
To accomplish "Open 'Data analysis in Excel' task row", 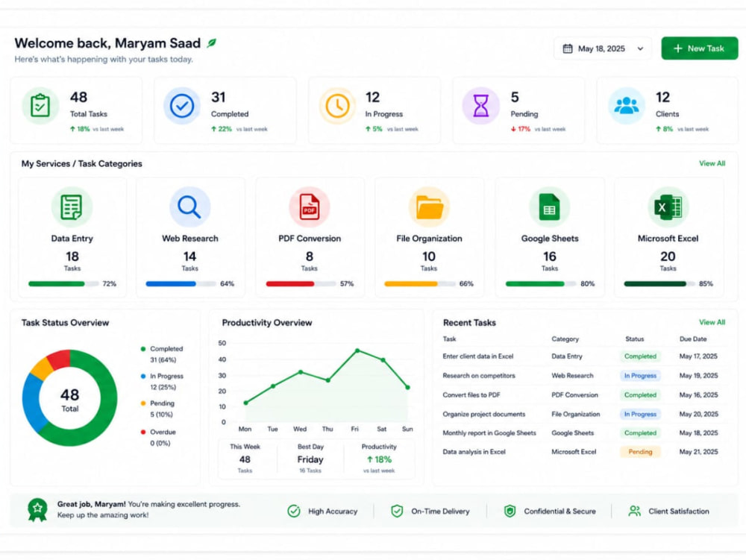I will (x=585, y=452).
